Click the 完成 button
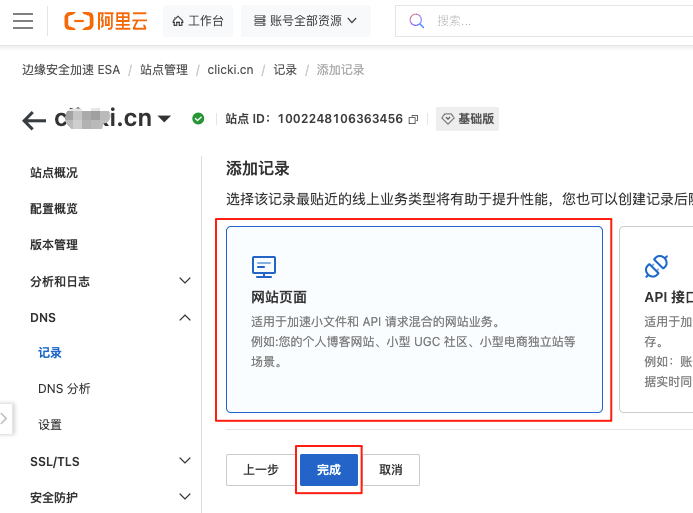The width and height of the screenshot is (693, 513). [328, 470]
